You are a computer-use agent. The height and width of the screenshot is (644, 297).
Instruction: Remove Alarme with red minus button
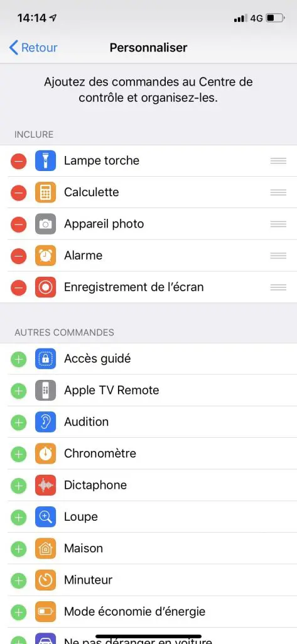[18, 256]
